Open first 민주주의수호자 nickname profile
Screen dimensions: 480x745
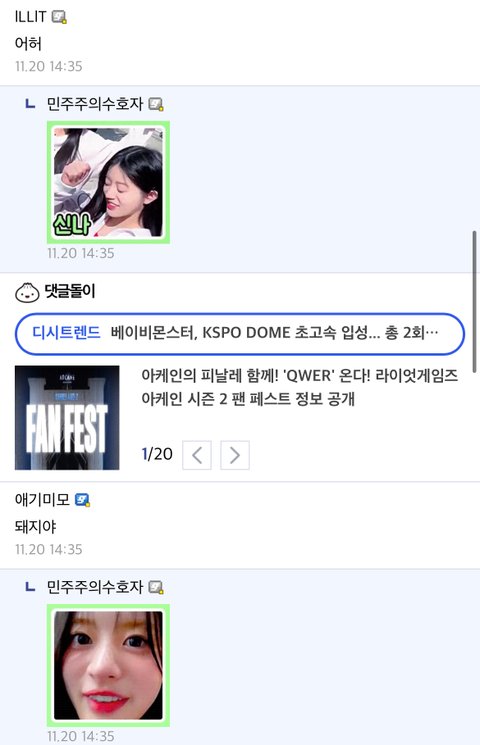[x=95, y=104]
